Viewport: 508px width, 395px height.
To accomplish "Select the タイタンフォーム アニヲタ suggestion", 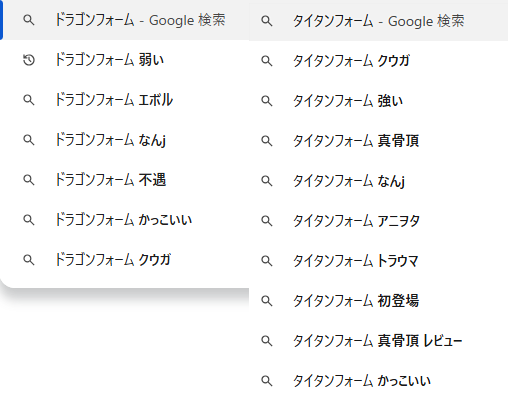I will [x=378, y=221].
